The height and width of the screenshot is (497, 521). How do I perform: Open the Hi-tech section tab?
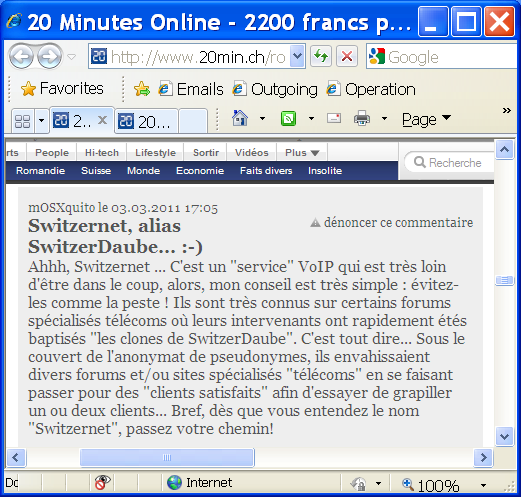click(x=102, y=153)
